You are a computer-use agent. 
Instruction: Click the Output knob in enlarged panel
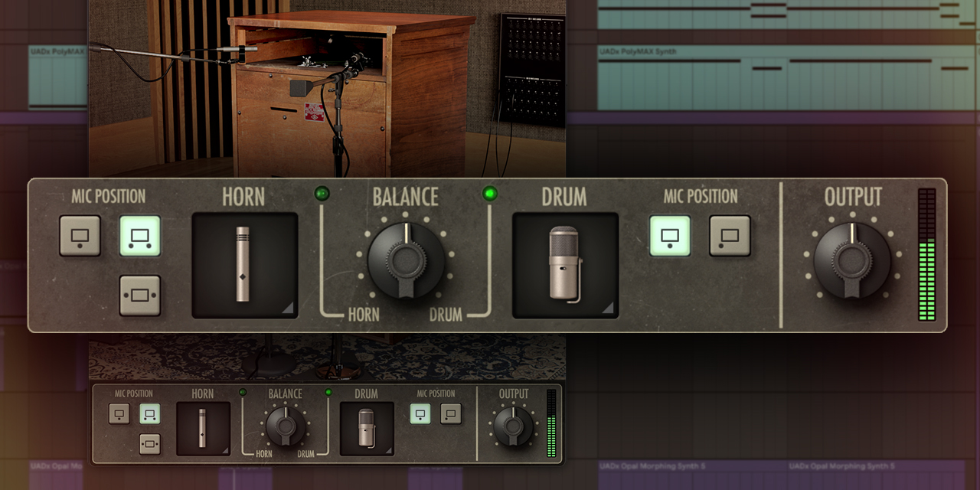[x=852, y=260]
